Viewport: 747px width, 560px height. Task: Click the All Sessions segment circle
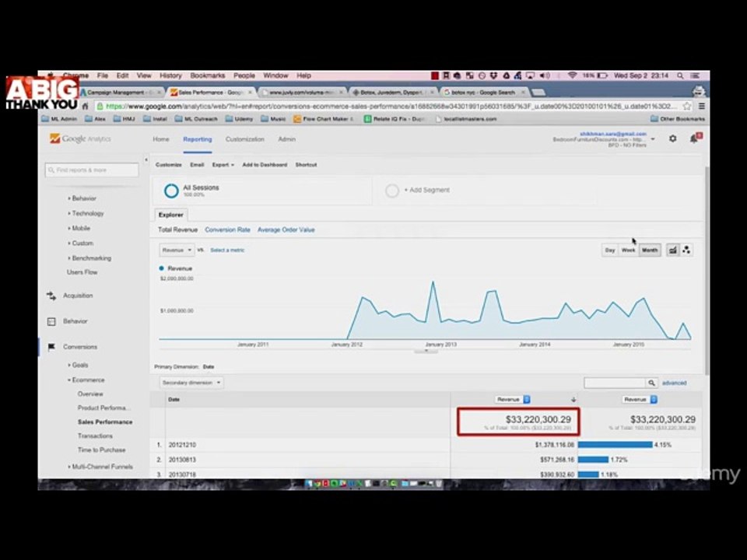point(171,191)
